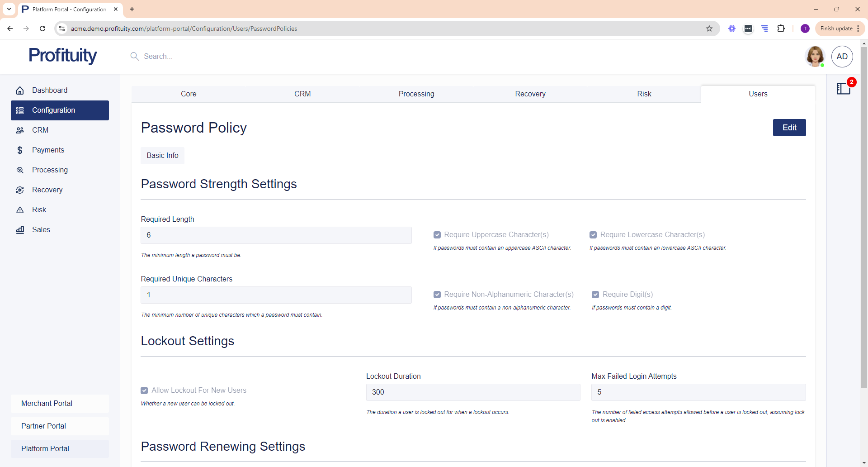Click the Dashboard home icon in sidebar
Screen dimensions: 868x467
coord(20,91)
